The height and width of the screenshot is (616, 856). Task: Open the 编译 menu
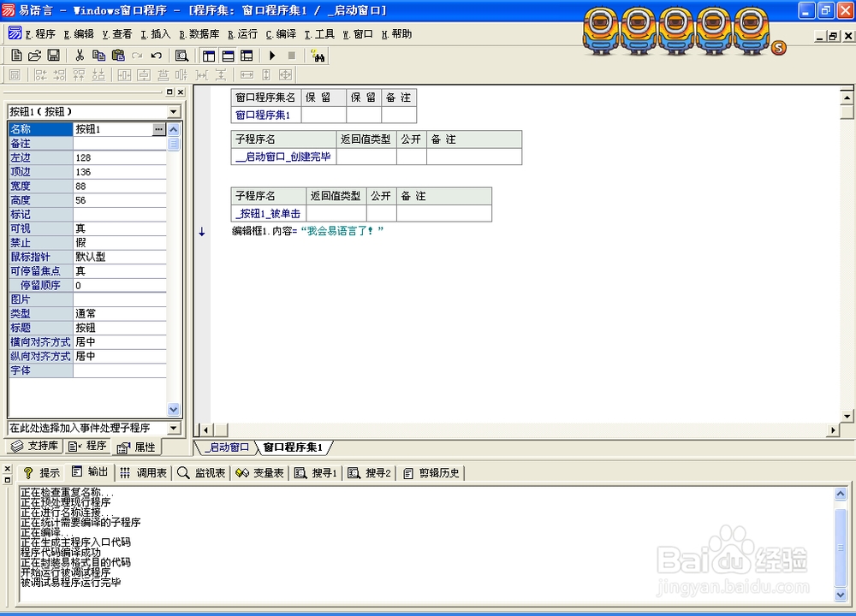(x=281, y=34)
